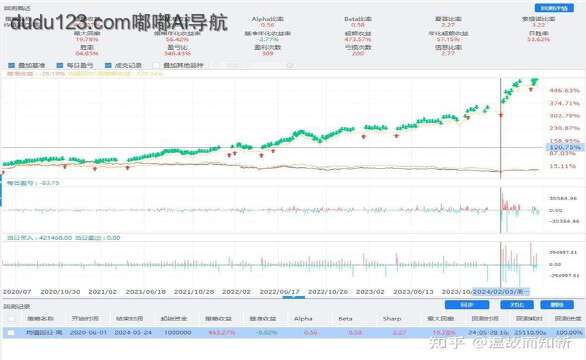Sort by the Beta column header
Screen dimensions: 586x360
point(345,319)
